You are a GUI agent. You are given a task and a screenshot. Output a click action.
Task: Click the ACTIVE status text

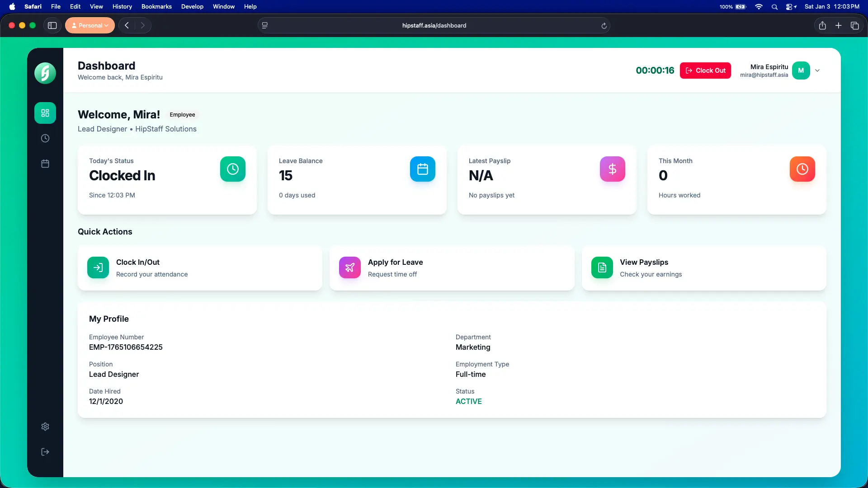click(x=468, y=401)
